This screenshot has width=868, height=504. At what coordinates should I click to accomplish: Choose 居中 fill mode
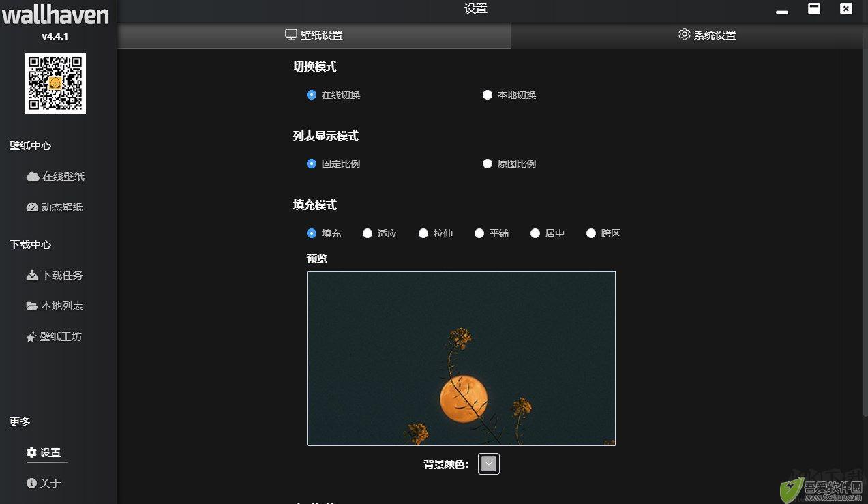click(x=548, y=234)
